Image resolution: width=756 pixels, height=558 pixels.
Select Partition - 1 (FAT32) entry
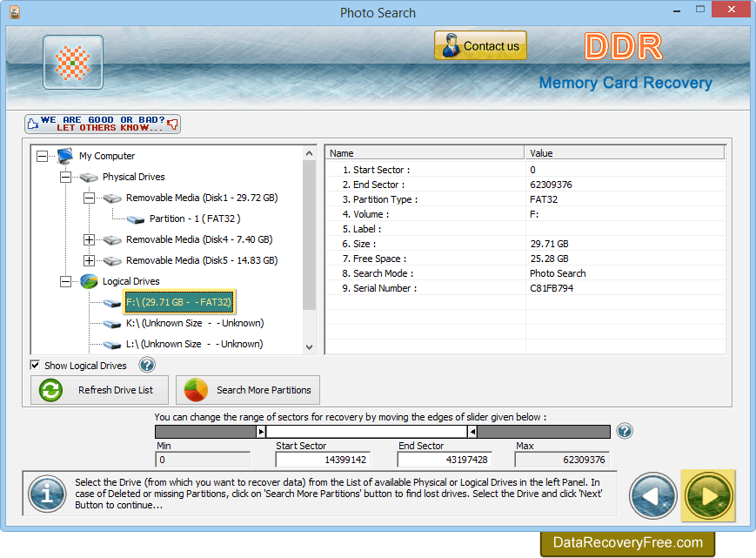(195, 218)
